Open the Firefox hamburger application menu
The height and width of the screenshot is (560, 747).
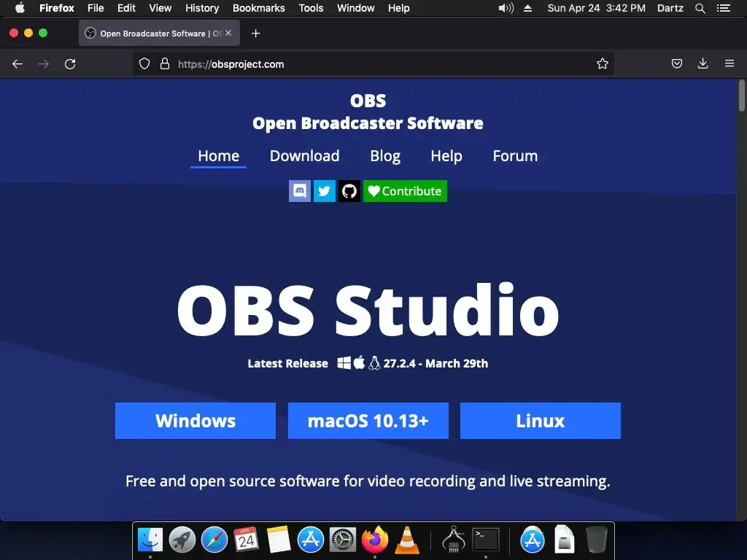click(729, 64)
